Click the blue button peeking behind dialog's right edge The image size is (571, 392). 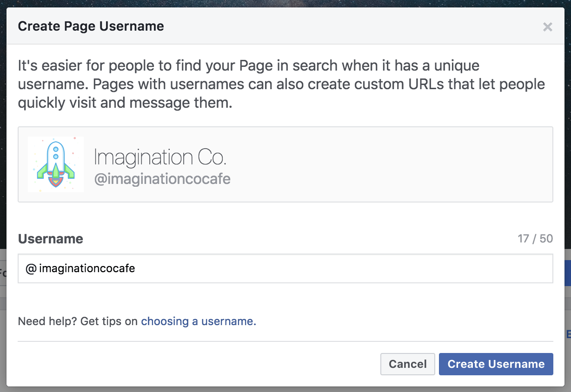tap(567, 273)
